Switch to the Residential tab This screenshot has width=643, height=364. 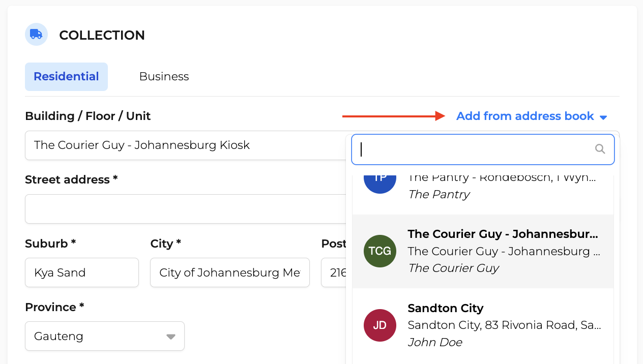pyautogui.click(x=66, y=77)
